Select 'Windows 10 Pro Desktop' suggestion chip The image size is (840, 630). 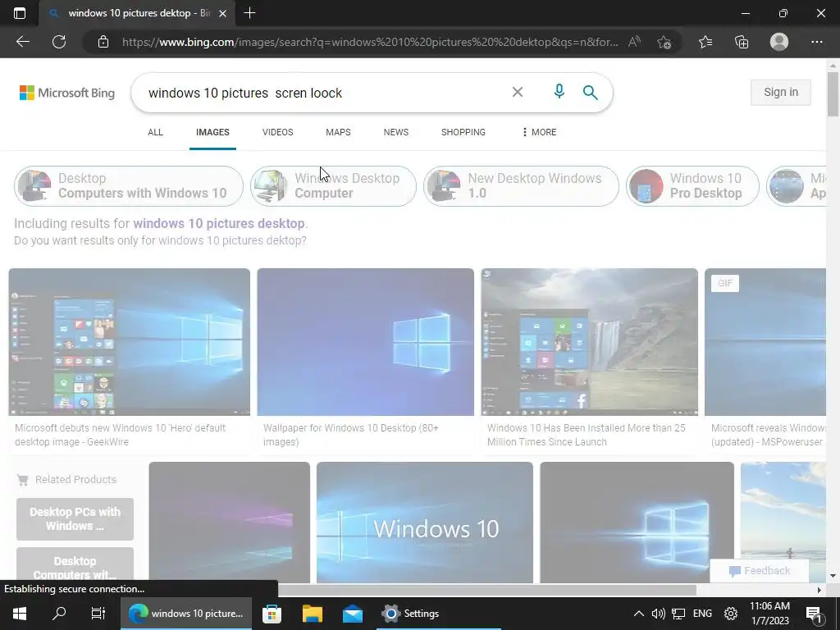(x=692, y=186)
